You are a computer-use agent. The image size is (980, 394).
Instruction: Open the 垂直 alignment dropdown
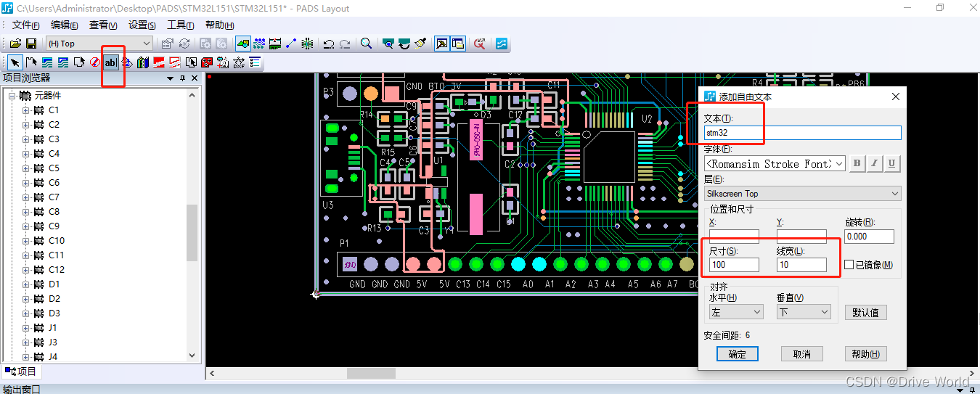coord(804,312)
